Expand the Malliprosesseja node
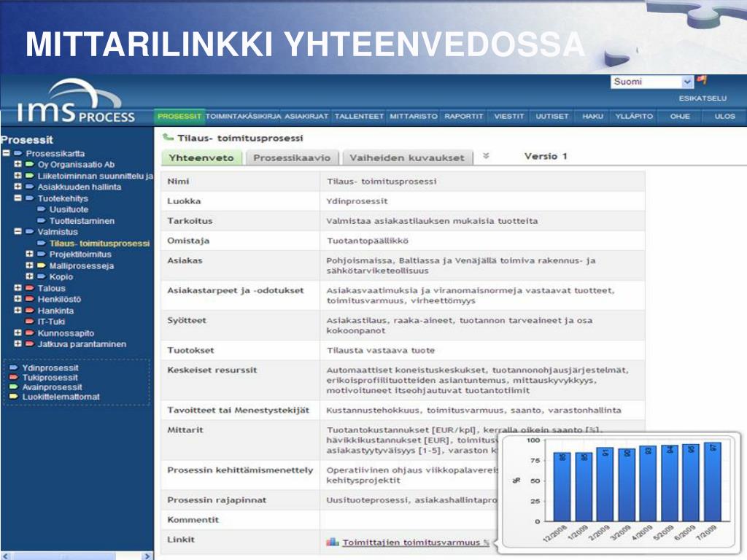Screen dimensions: 747x560 pos(29,265)
